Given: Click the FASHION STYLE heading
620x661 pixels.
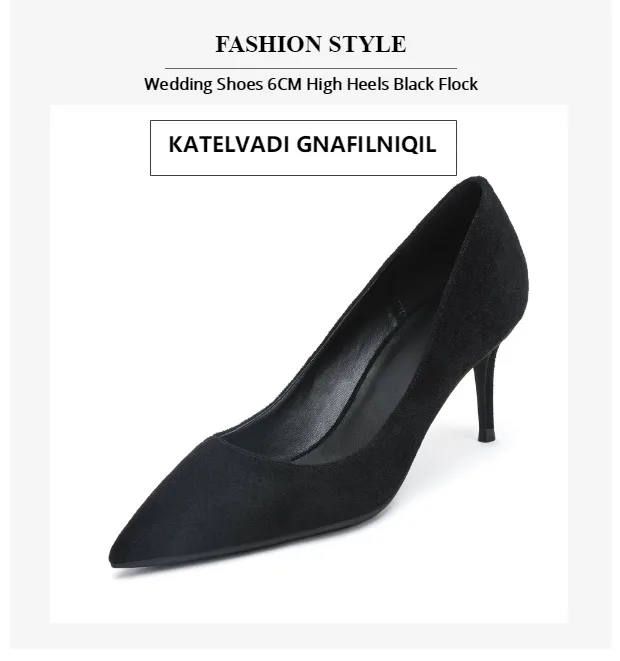Looking at the screenshot, I should click(x=311, y=44).
